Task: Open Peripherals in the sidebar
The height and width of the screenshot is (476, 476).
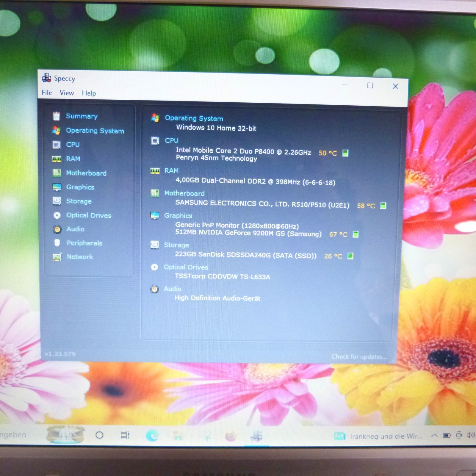Action: point(84,243)
